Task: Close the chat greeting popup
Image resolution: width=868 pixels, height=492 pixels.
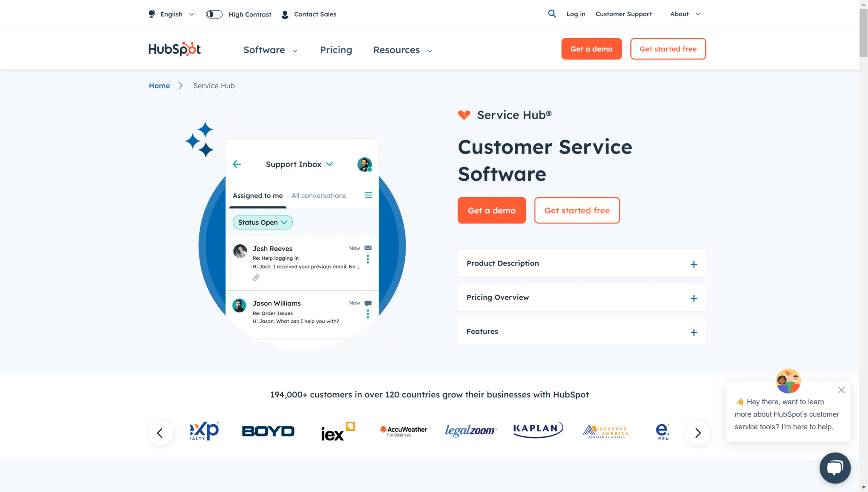Action: [841, 390]
